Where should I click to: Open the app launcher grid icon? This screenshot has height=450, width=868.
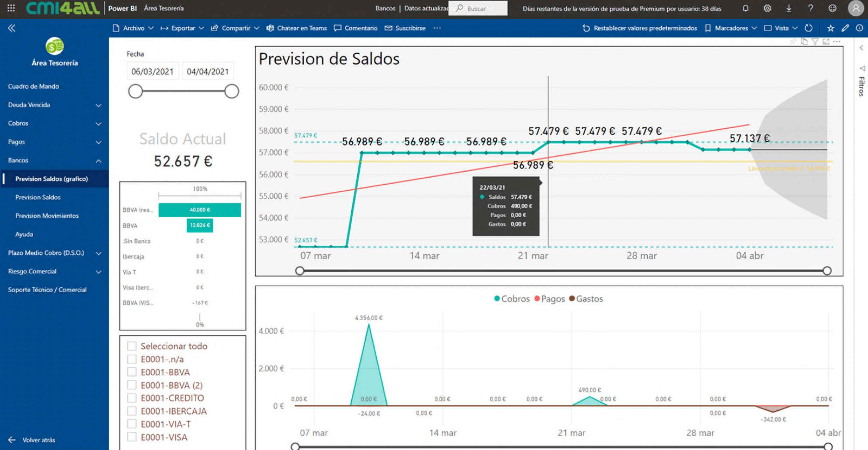pyautogui.click(x=11, y=8)
